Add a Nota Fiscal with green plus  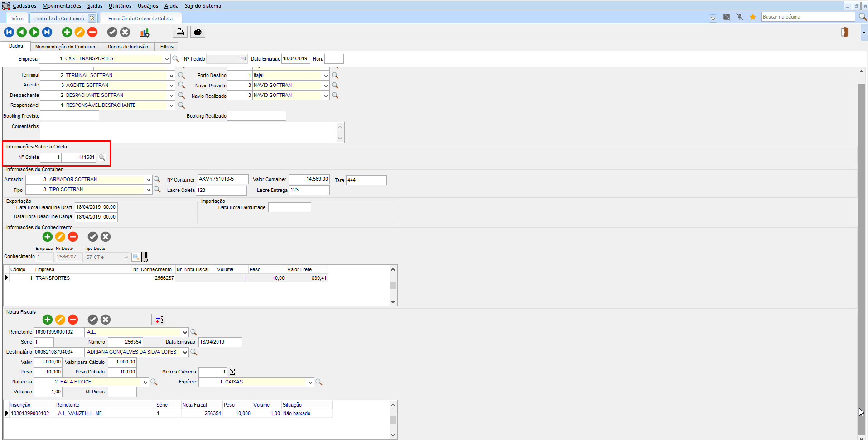tap(48, 320)
